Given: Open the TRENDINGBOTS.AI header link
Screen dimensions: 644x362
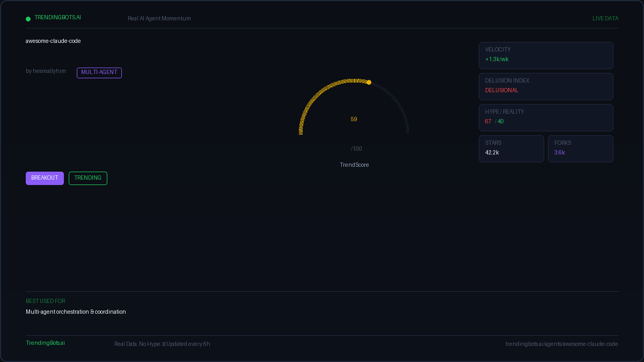Looking at the screenshot, I should [58, 18].
